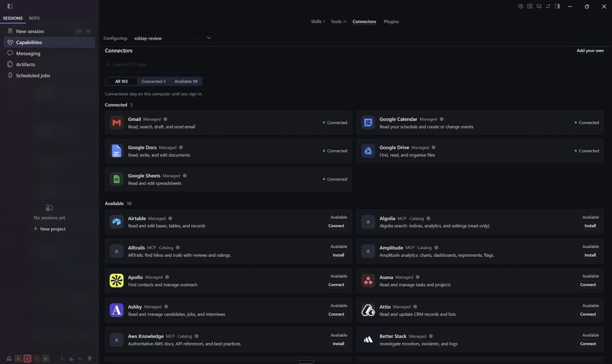Viewport: 612px width, 364px height.
Task: Open the Configuring edday-review dropdown
Action: pos(172,38)
